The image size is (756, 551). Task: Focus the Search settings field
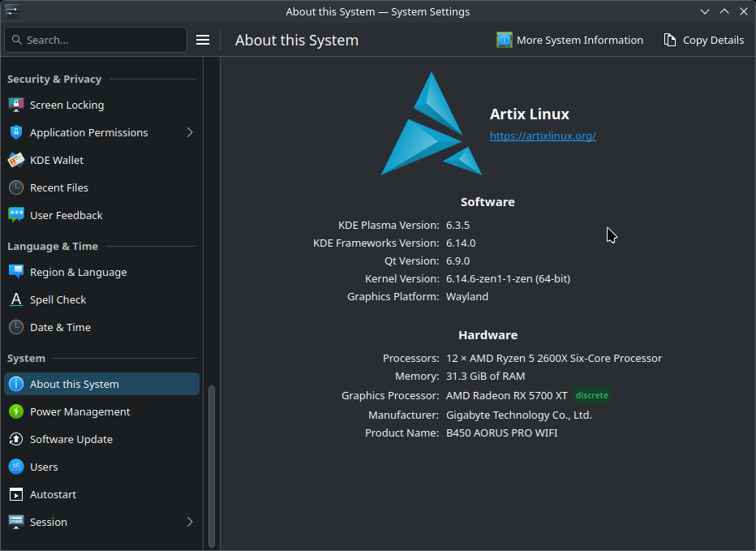pos(96,40)
